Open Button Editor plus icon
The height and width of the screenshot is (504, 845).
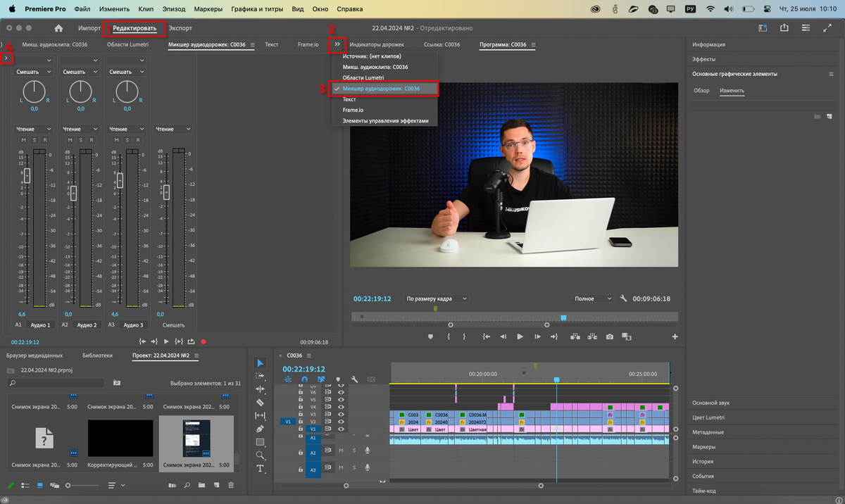point(675,336)
